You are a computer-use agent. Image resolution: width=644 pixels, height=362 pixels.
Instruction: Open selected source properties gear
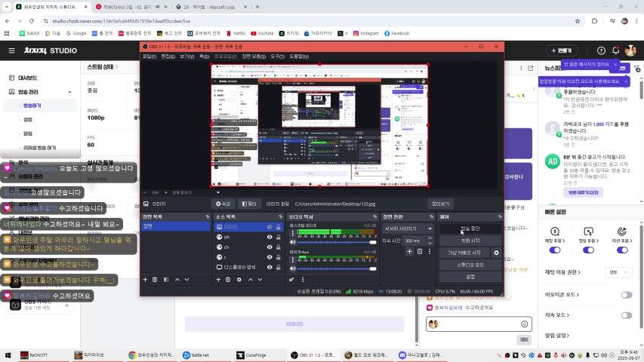(x=239, y=280)
